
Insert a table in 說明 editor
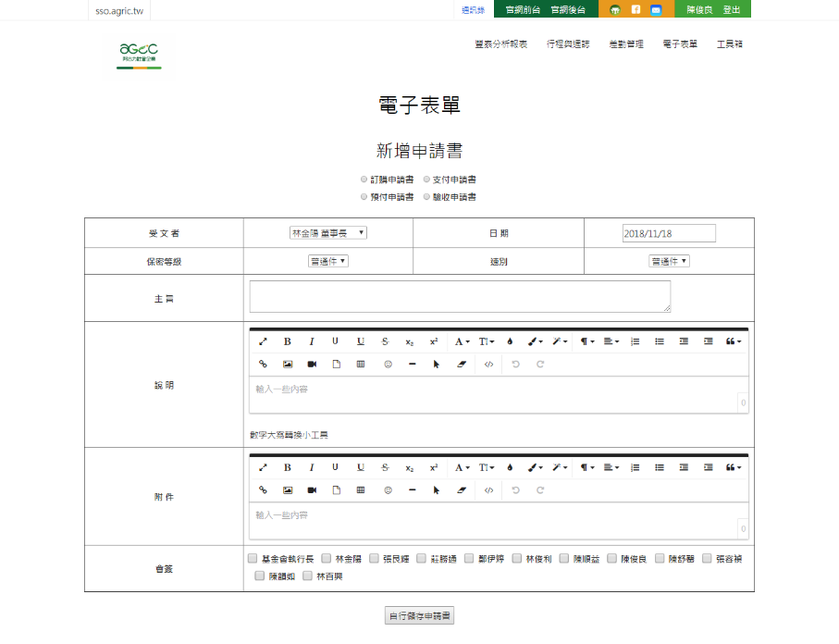(x=361, y=364)
